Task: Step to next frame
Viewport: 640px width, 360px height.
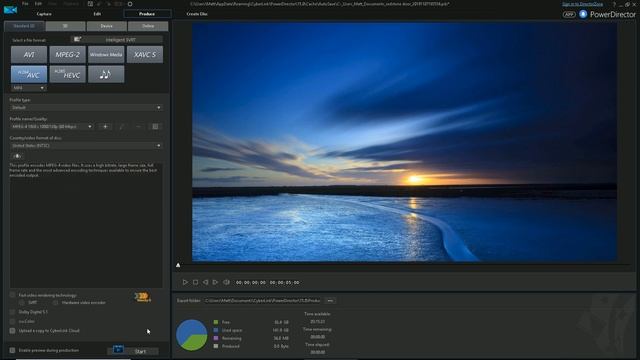Action: pos(215,282)
